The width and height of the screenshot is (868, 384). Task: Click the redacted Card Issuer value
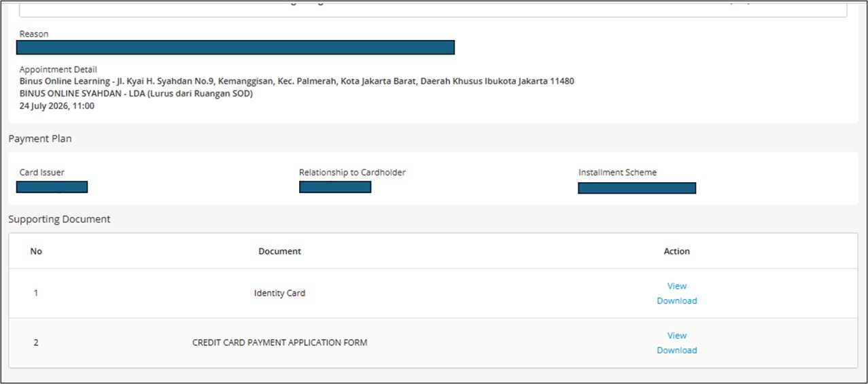(x=52, y=187)
